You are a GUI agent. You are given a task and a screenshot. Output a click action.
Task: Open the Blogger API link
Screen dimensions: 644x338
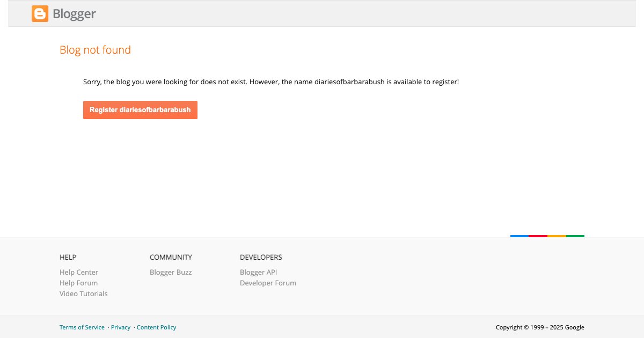[x=258, y=272]
